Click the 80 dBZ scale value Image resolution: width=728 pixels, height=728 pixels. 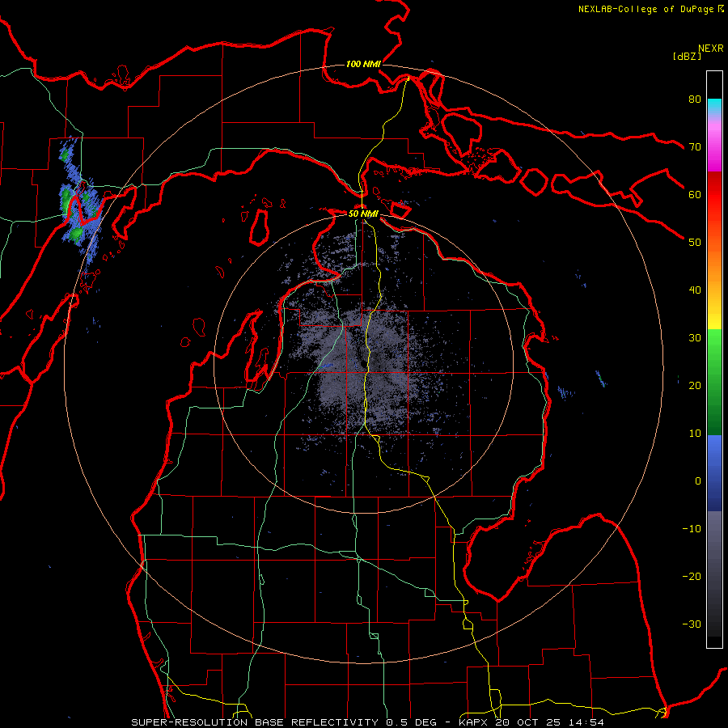(695, 99)
